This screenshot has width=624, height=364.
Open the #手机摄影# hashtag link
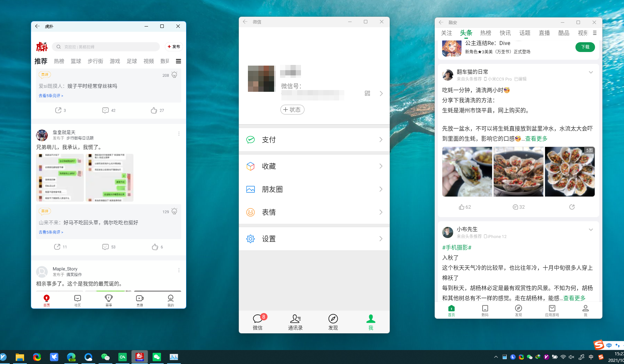point(457,247)
